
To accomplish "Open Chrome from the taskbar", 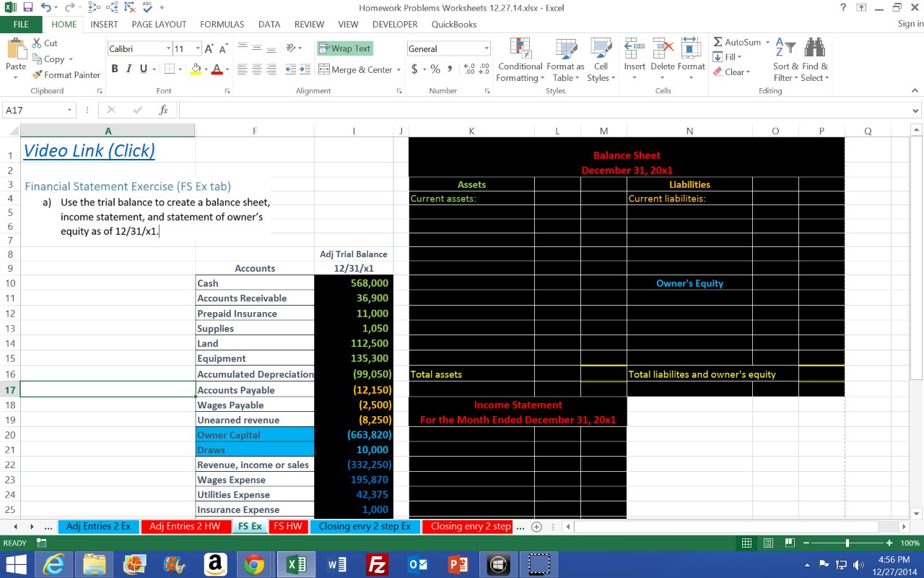I will [253, 564].
